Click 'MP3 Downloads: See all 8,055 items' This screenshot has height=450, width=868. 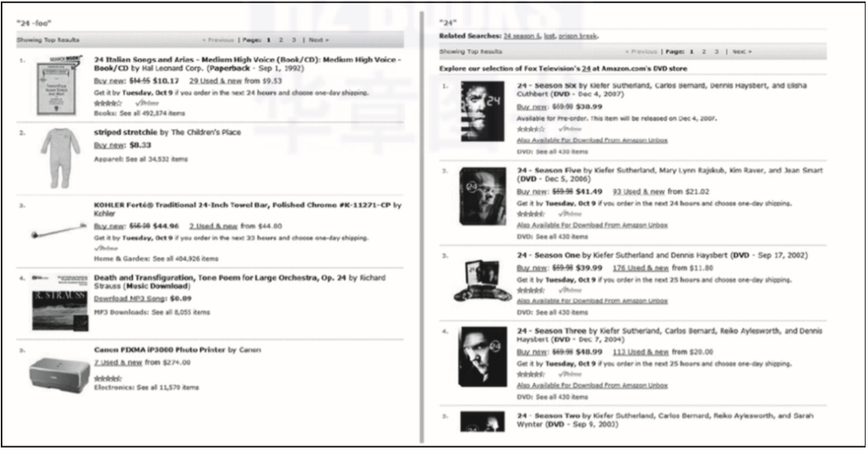point(152,312)
